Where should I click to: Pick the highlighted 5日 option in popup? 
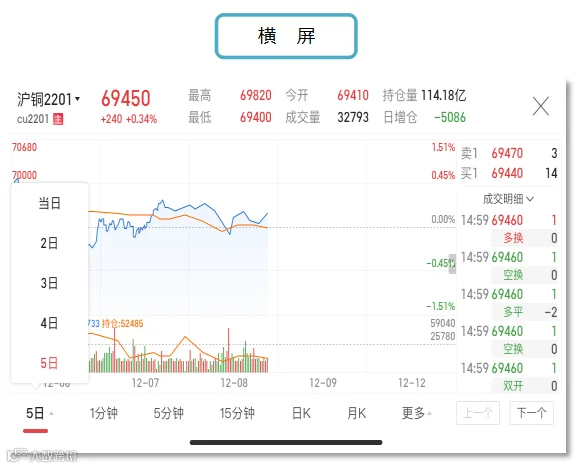[x=49, y=363]
